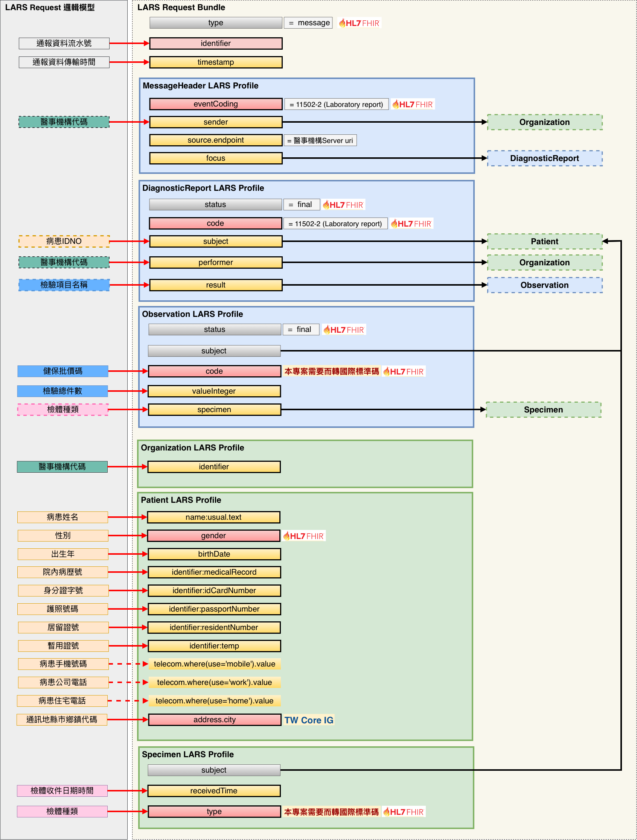Select the gender element
Screen dimensions: 637x840
pos(213,536)
